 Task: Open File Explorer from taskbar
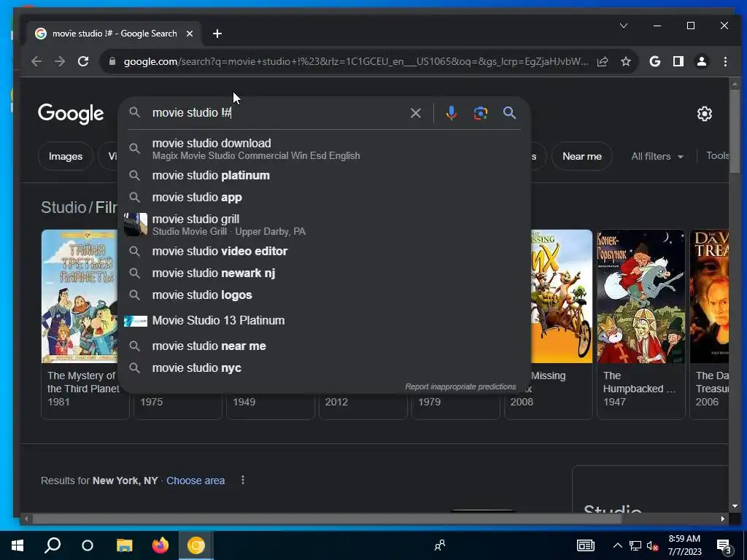[x=124, y=545]
